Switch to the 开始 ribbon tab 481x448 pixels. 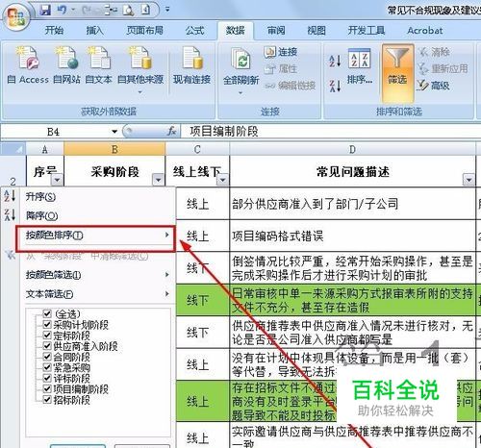(x=54, y=31)
